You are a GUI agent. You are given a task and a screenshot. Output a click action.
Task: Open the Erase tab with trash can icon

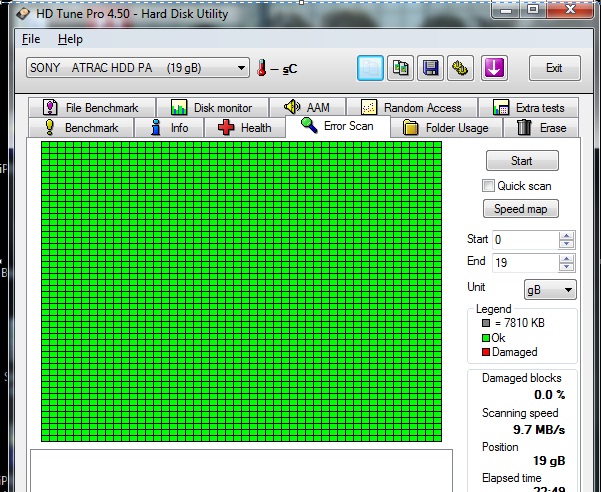pos(541,128)
